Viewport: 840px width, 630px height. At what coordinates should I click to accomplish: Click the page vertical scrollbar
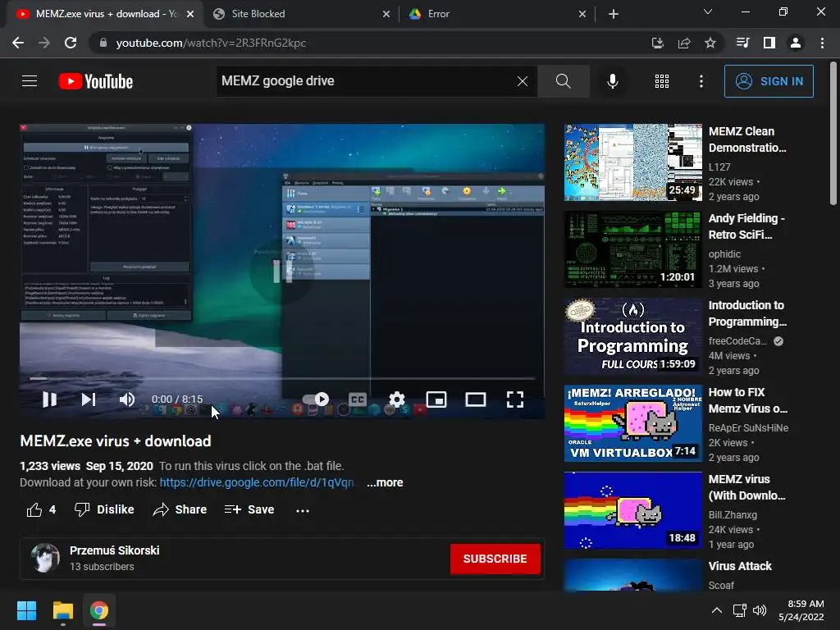pyautogui.click(x=833, y=134)
